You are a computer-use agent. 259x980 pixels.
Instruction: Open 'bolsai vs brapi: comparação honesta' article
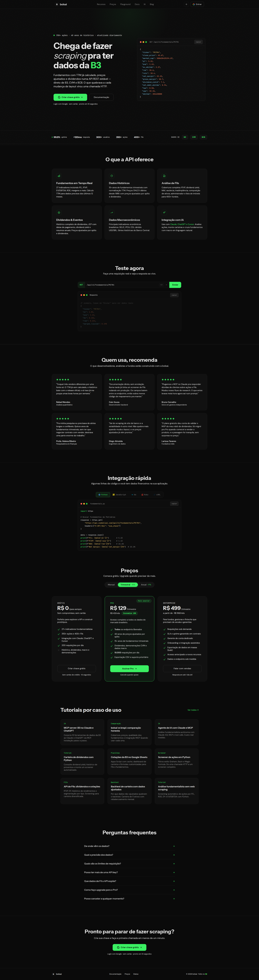129,732
